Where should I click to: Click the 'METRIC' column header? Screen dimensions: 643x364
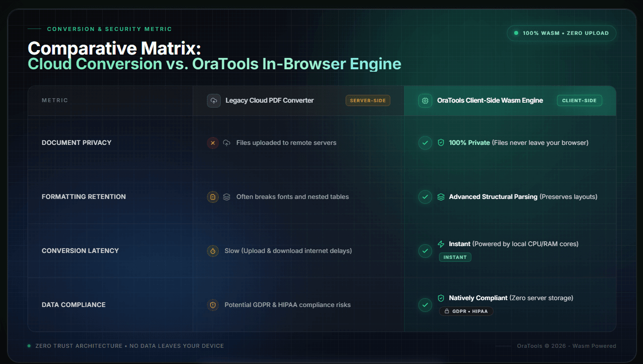point(55,101)
